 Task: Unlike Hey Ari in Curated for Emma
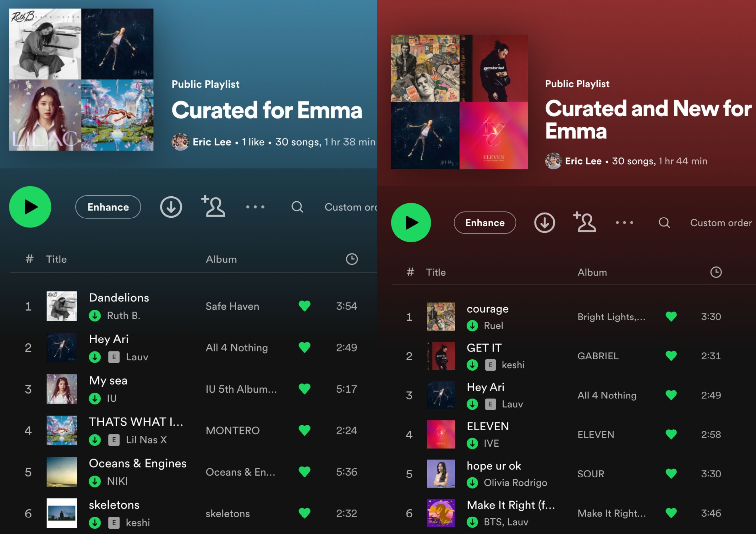(304, 347)
